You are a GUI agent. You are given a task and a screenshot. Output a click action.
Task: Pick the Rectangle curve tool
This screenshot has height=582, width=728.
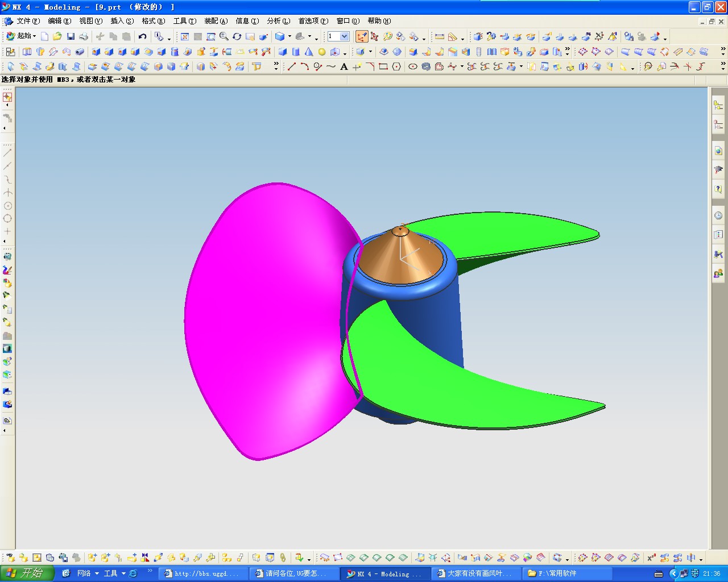click(x=383, y=66)
